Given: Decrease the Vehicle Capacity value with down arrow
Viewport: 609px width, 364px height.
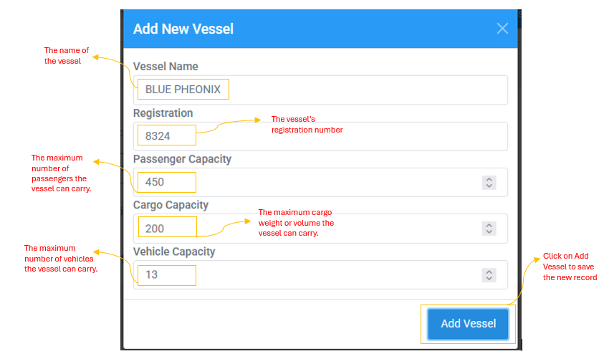Looking at the screenshot, I should [x=489, y=279].
